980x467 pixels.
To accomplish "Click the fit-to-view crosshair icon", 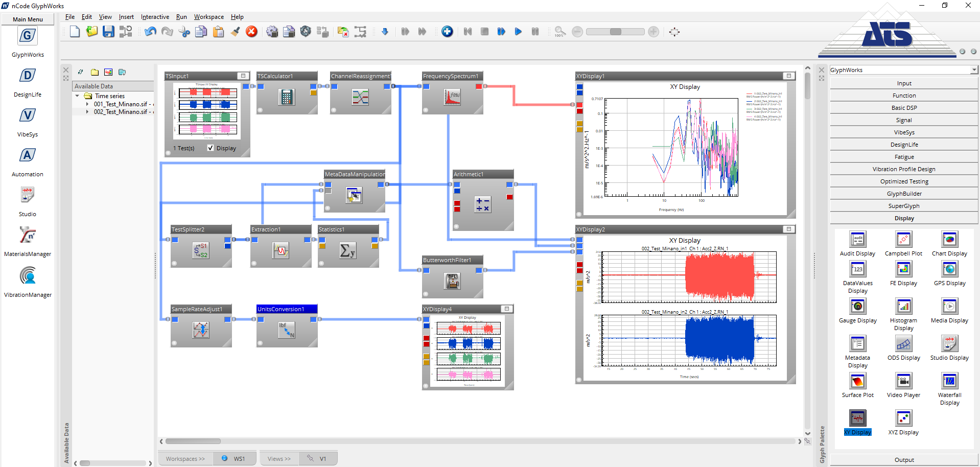I will click(674, 32).
